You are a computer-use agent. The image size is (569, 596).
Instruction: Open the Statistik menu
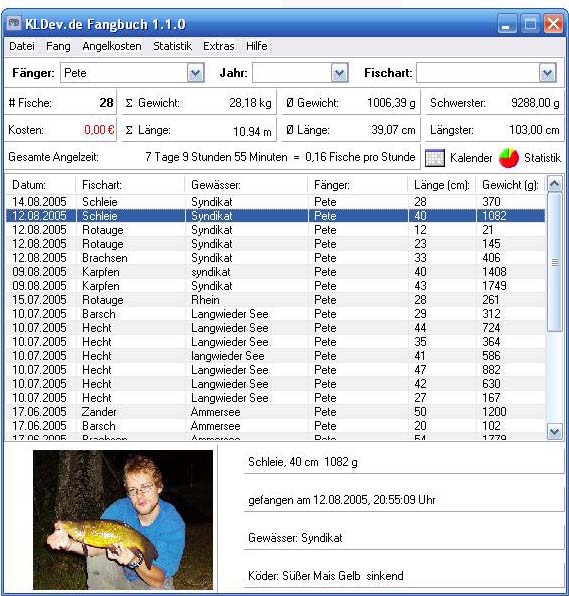[172, 46]
